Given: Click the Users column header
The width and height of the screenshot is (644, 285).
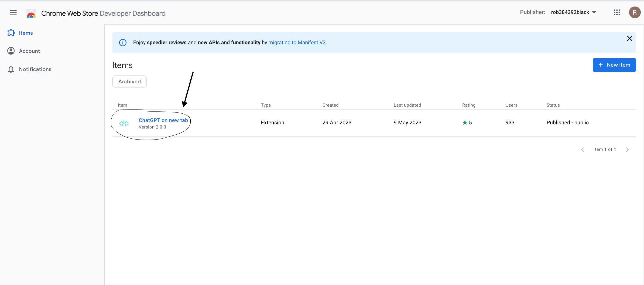Looking at the screenshot, I should [x=511, y=105].
